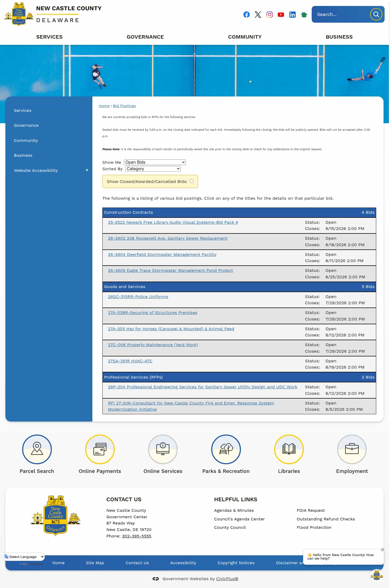
Task: Open the YouTube icon
Action: pyautogui.click(x=281, y=15)
